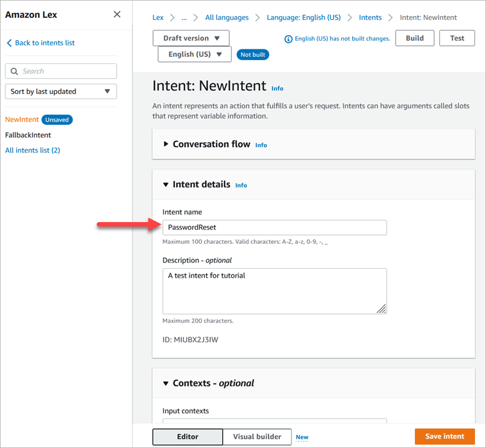The image size is (486, 448).
Task: Switch to the Editor tab
Action: click(187, 436)
